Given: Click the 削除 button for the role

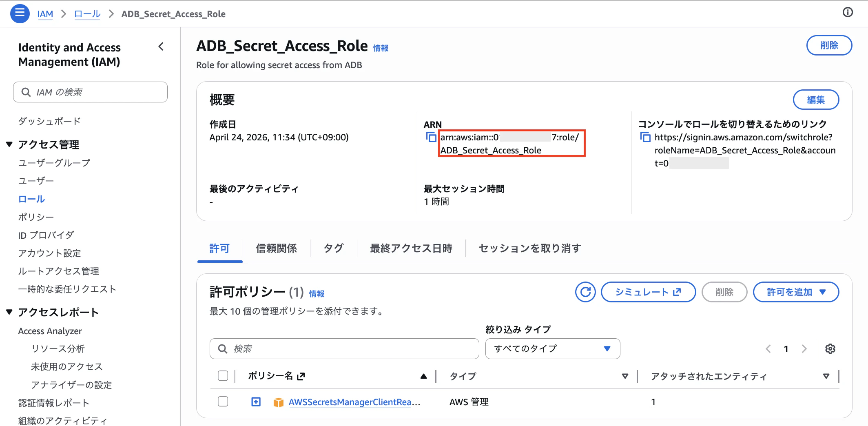Looking at the screenshot, I should click(829, 45).
